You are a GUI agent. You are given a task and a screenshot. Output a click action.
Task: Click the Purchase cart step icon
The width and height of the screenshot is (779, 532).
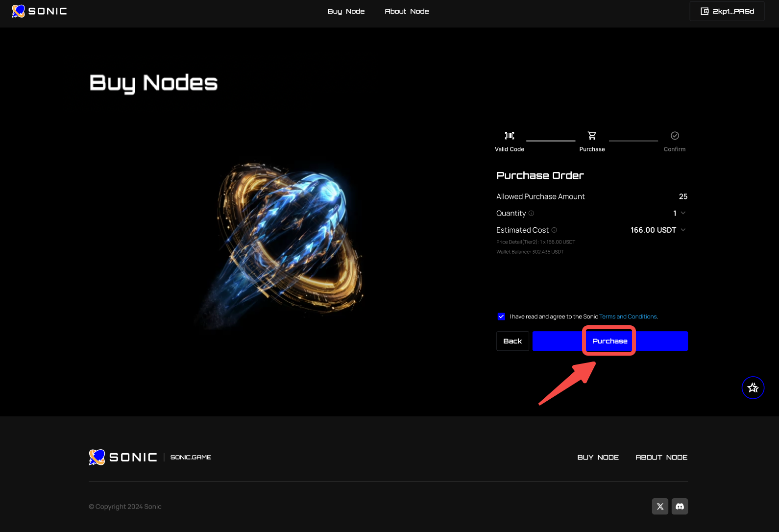[592, 136]
